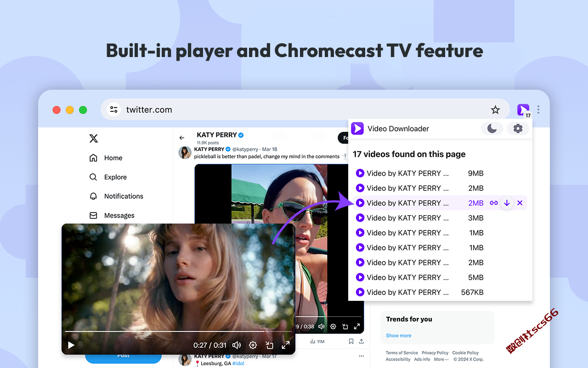Enter fullscreen in the popup player
Screen dimensions: 588x368
point(286,345)
